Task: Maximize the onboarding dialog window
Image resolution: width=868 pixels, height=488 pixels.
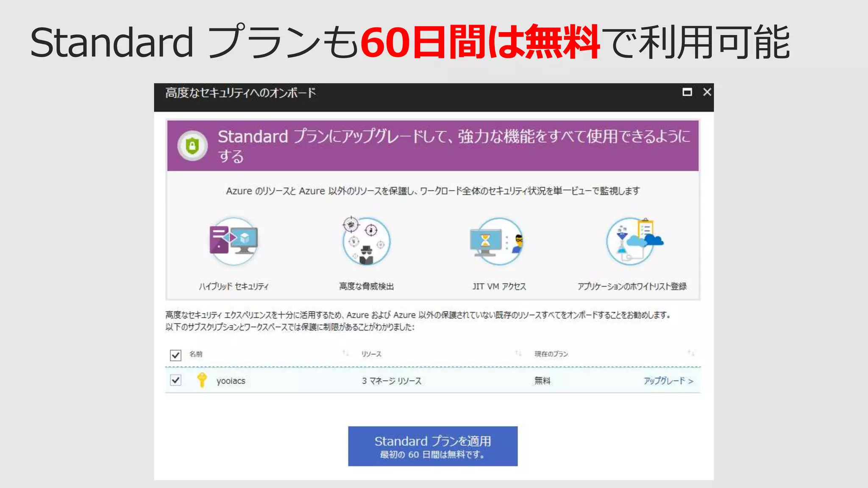Action: [687, 92]
